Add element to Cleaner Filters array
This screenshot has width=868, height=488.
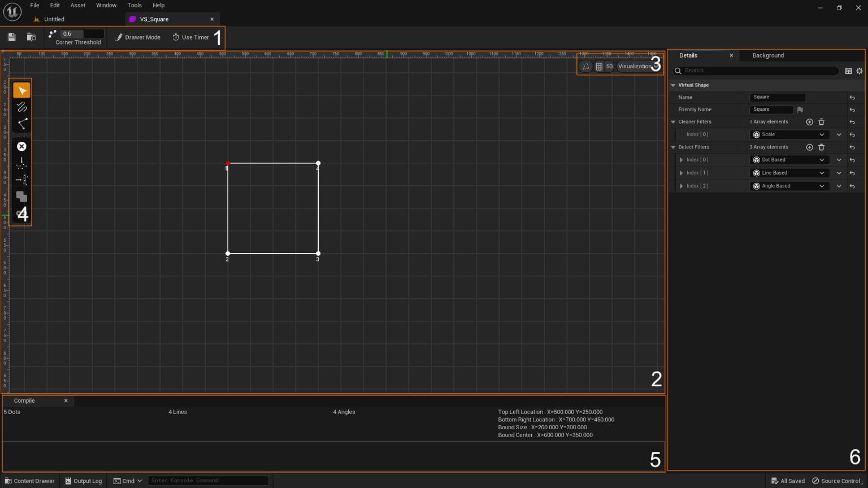(x=809, y=122)
